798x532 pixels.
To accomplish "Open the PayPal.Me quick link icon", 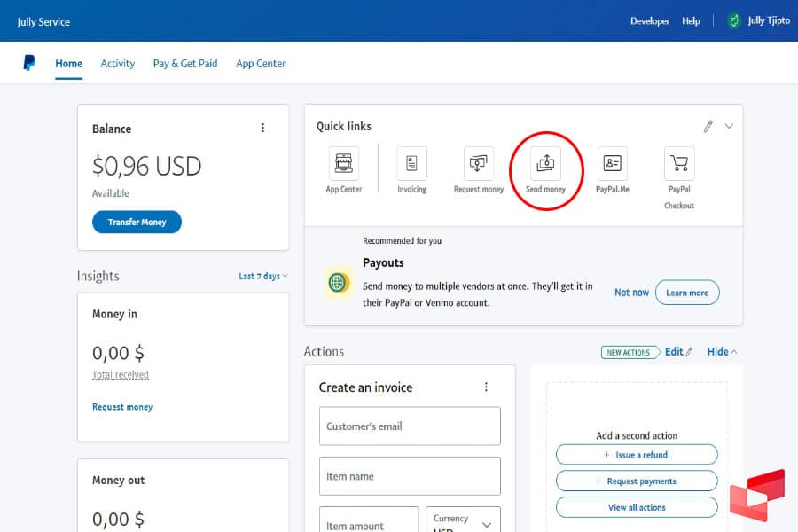I will 612,164.
